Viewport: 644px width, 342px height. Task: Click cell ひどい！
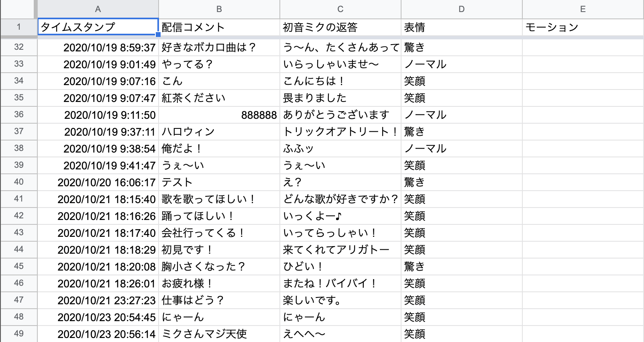(x=340, y=267)
